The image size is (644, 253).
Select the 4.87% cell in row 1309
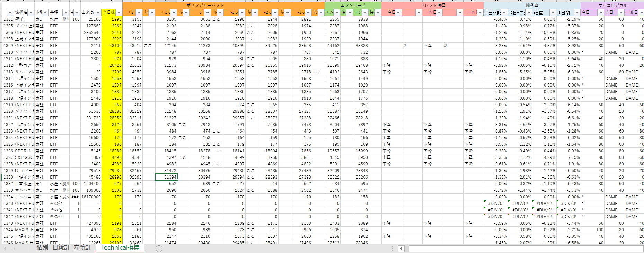(x=544, y=46)
